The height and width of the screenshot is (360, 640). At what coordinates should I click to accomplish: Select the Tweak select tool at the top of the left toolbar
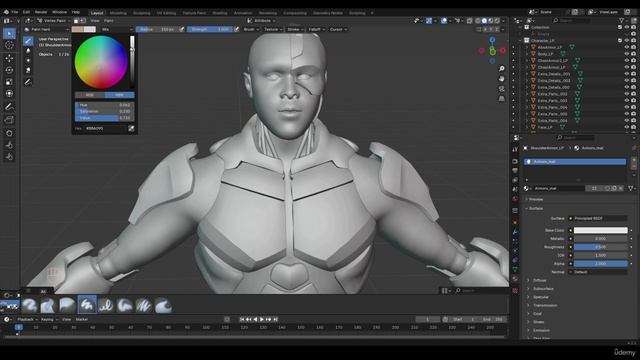pos(9,33)
